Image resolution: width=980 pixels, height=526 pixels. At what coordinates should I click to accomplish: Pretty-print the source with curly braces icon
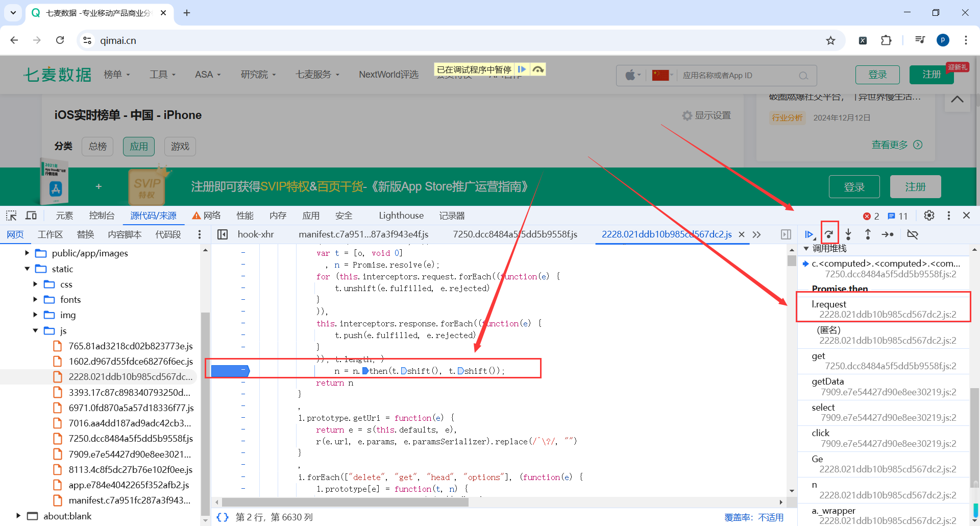(x=223, y=517)
